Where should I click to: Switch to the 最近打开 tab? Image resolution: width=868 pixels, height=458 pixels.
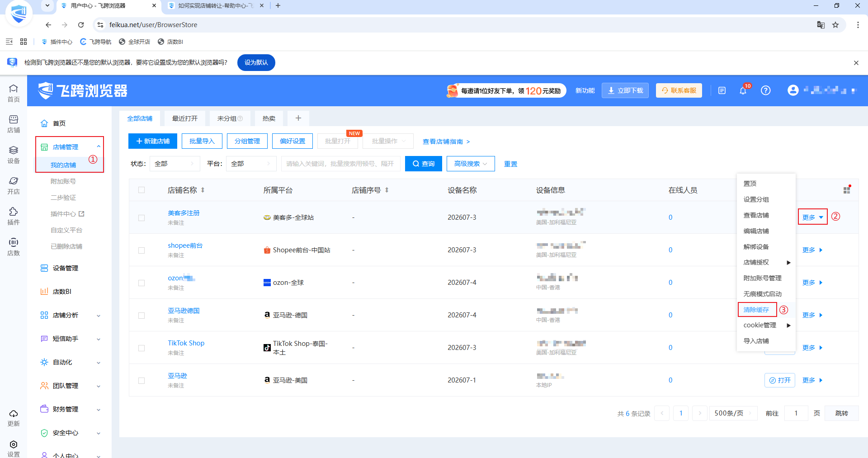[x=185, y=118]
